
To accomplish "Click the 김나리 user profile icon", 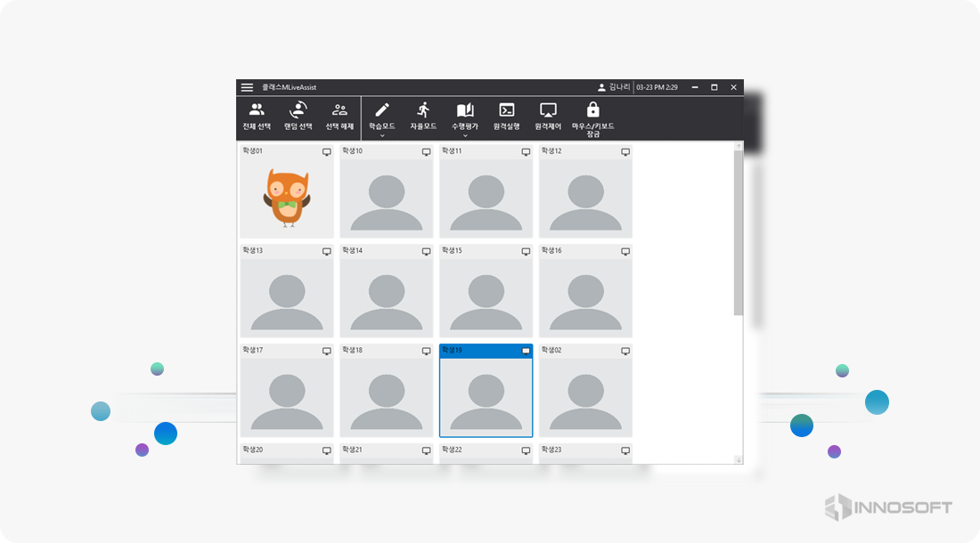I will pos(601,87).
